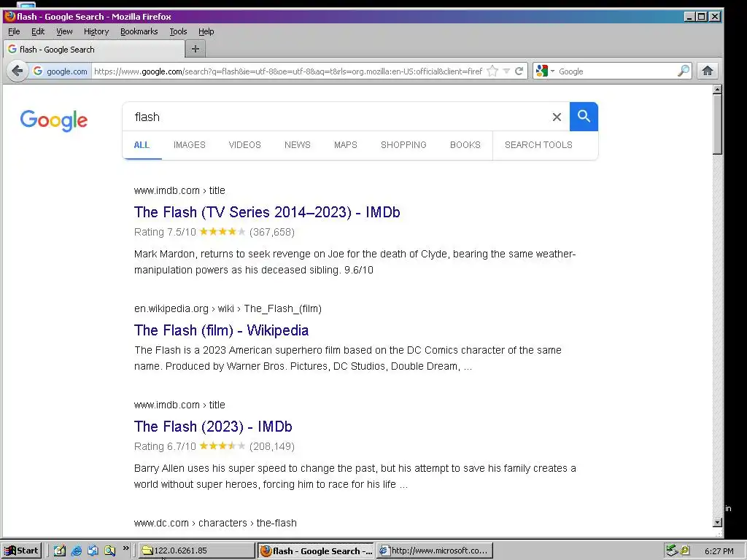Click the 'en.wikipedia.org › wiki › The_Flash_(film)' breadcrumb
This screenshot has height=560, width=747.
pyautogui.click(x=228, y=308)
